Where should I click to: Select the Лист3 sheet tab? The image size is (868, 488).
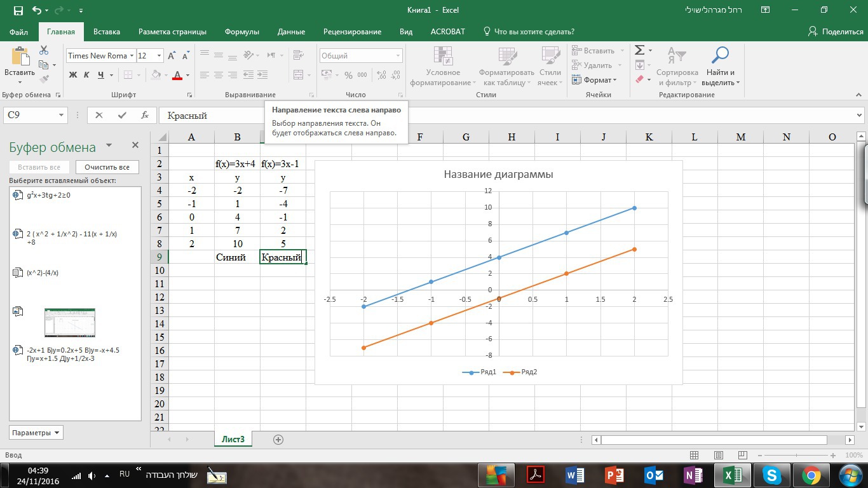233,439
